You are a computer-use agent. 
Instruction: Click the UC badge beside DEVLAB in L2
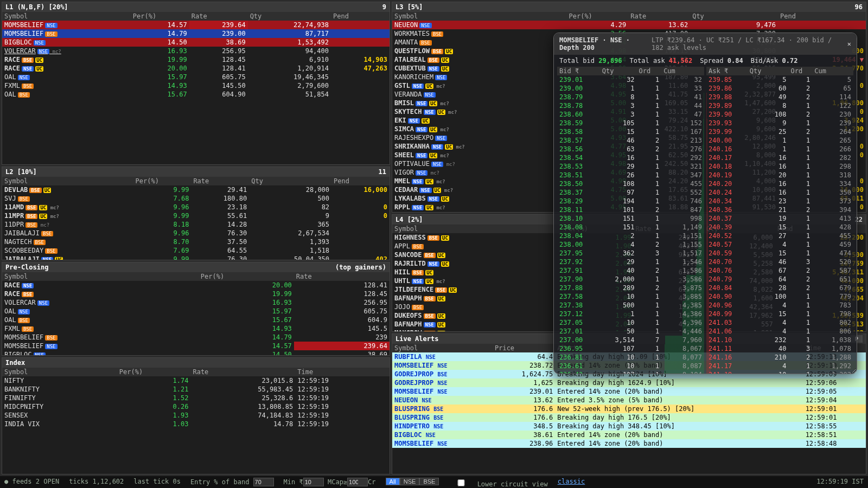coord(47,190)
